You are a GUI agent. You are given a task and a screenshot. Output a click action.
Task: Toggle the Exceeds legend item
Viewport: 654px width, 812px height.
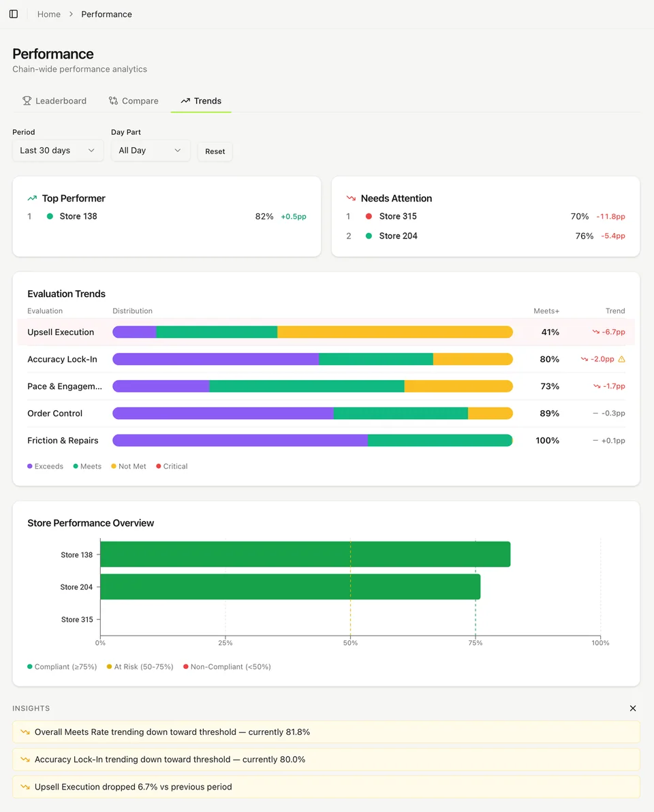(x=45, y=466)
